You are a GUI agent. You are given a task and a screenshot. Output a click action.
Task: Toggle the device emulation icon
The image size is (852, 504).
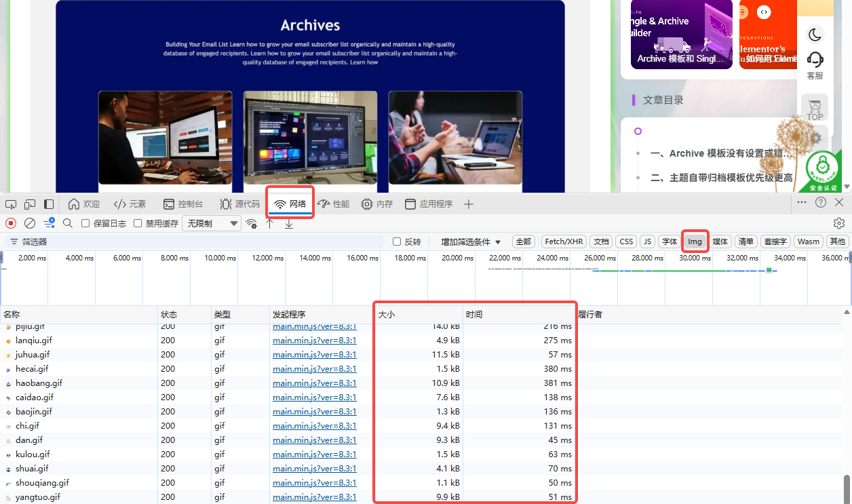(29, 203)
